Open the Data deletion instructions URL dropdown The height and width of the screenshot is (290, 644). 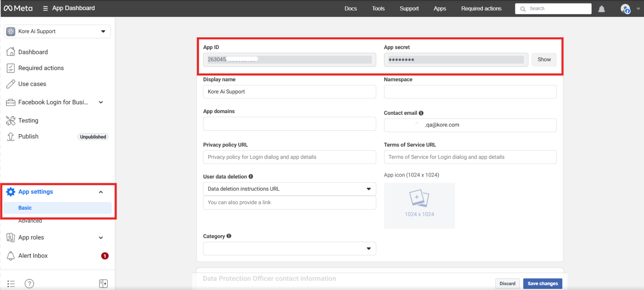[289, 189]
